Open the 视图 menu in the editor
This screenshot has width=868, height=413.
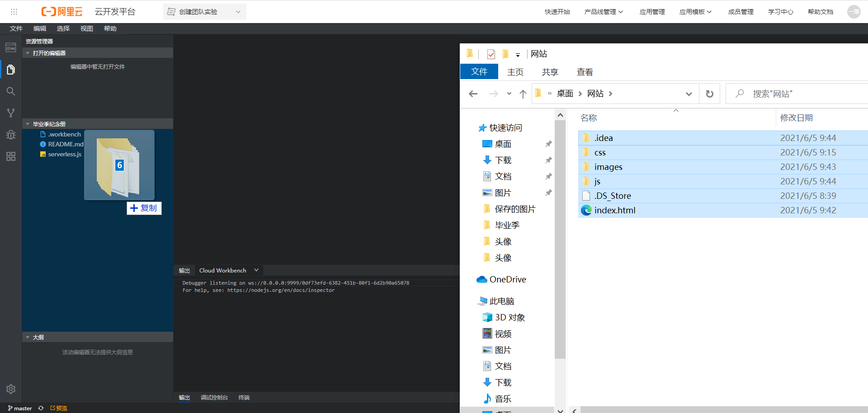(x=87, y=28)
